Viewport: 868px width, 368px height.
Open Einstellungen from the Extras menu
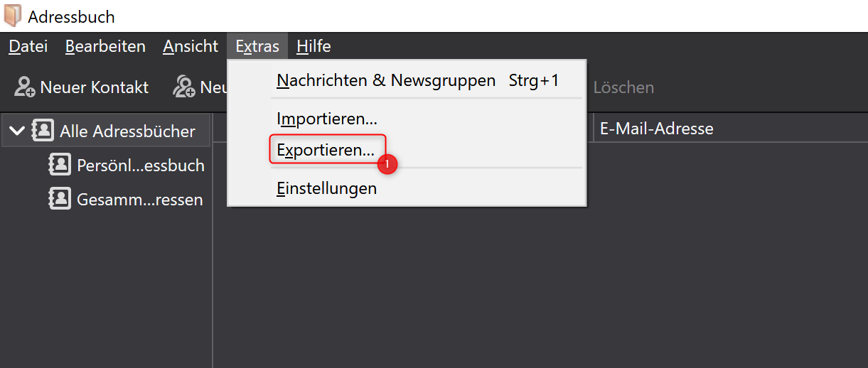pos(327,188)
